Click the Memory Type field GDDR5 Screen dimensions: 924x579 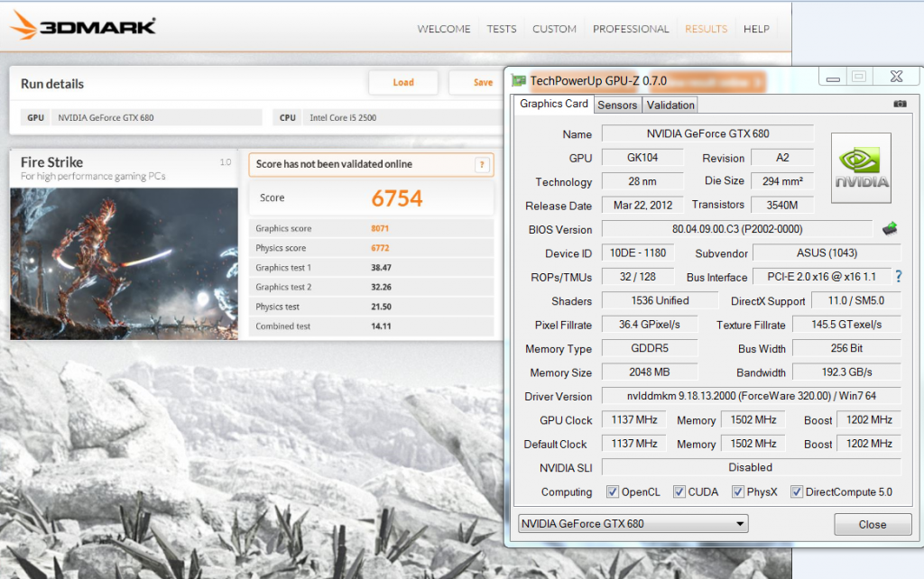pyautogui.click(x=650, y=348)
